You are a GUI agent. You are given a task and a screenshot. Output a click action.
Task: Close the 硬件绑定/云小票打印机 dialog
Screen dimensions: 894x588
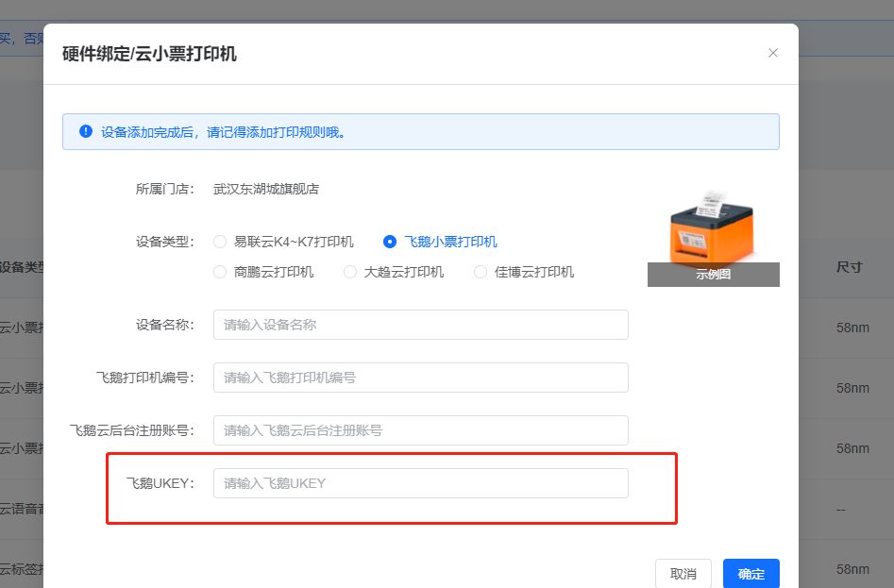(772, 53)
